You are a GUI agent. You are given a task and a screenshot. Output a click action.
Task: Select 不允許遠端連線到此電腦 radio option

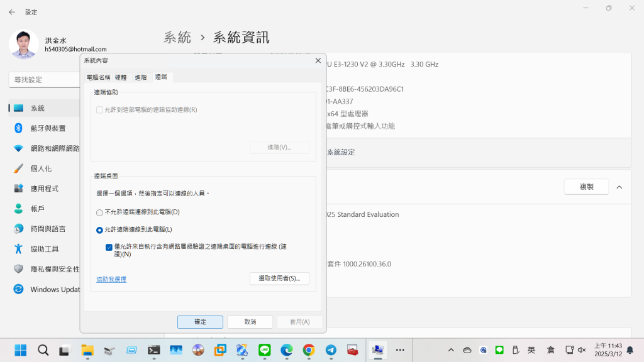pyautogui.click(x=99, y=212)
